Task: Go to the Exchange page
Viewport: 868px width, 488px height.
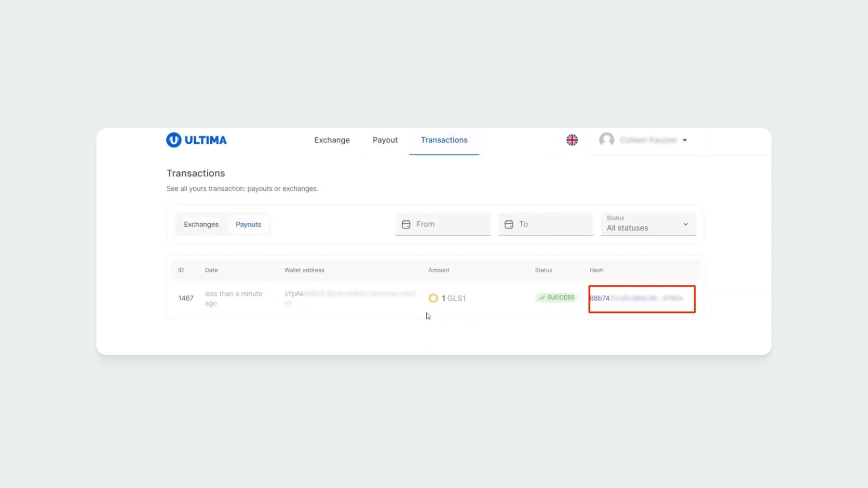Action: coord(332,140)
